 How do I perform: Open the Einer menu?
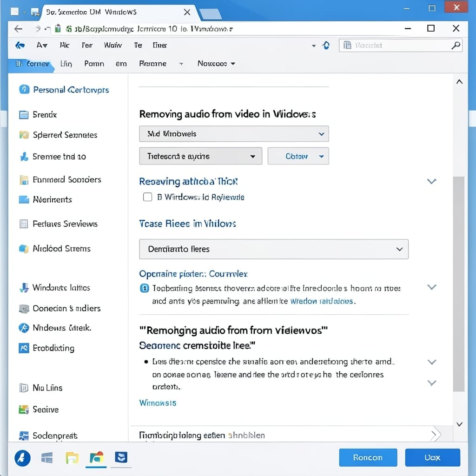[x=160, y=45]
